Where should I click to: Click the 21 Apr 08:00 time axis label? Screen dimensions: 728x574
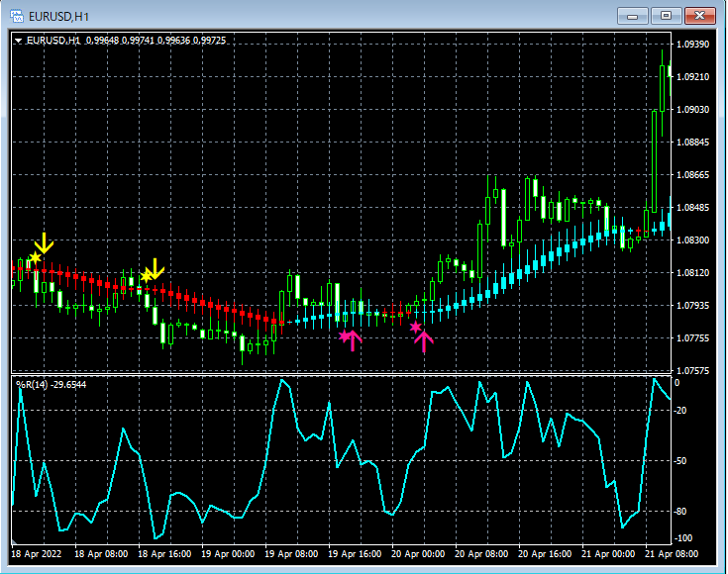672,554
